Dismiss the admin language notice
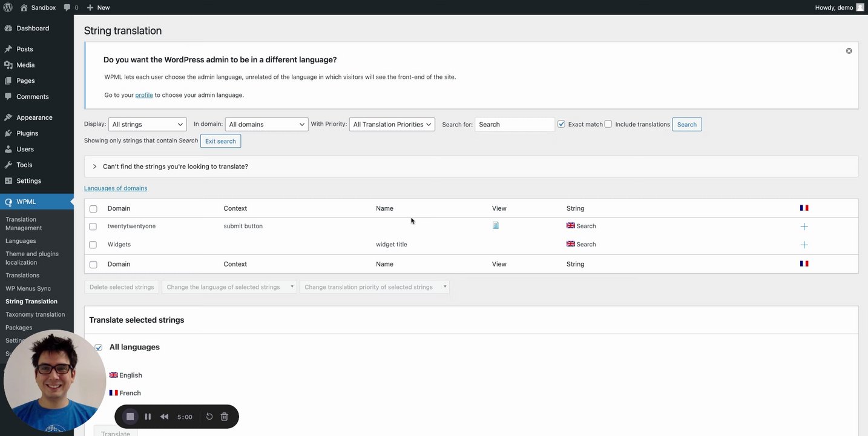 click(x=849, y=51)
